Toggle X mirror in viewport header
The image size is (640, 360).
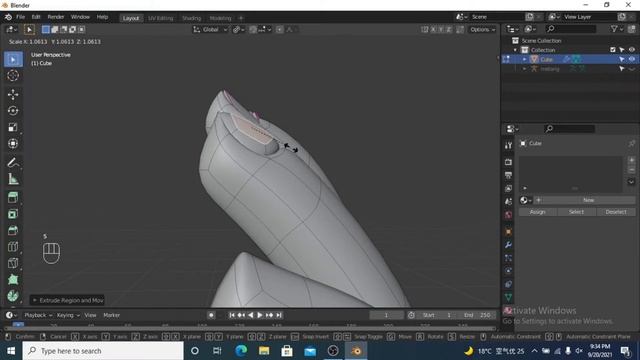[433, 29]
